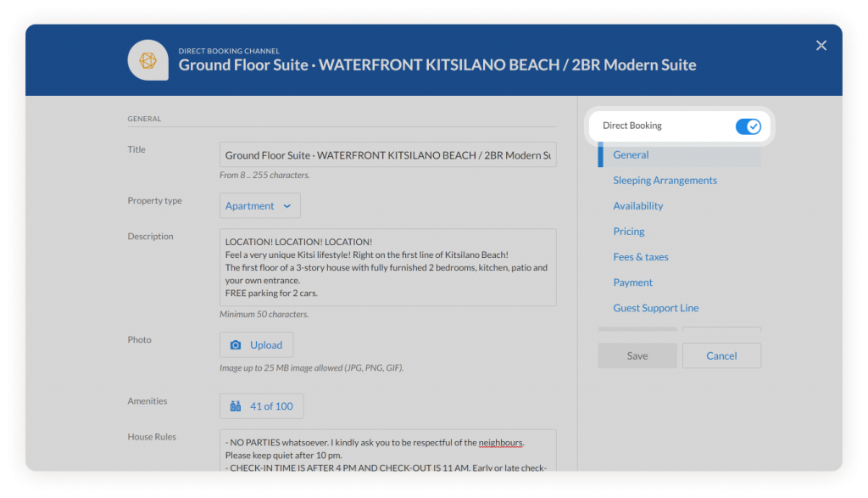Click the underlined word neighbours in House Rules

(x=500, y=443)
